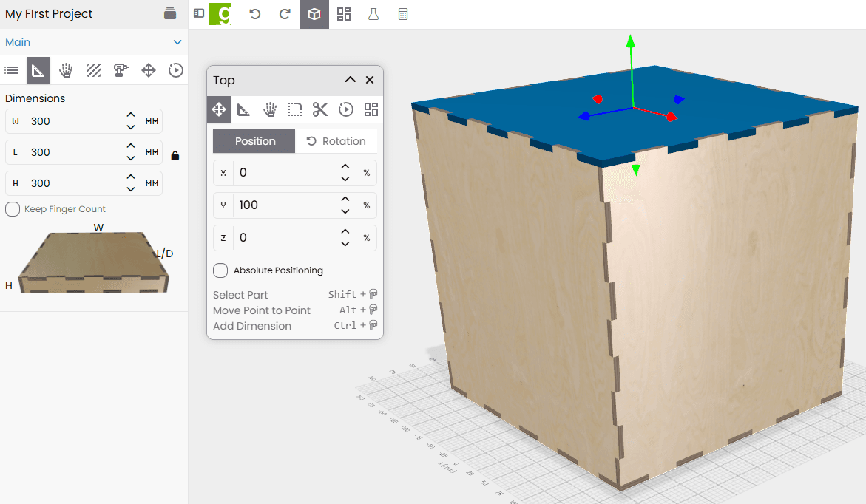866x504 pixels.
Task: Select the hand tool in Top panel
Action: pyautogui.click(x=269, y=109)
